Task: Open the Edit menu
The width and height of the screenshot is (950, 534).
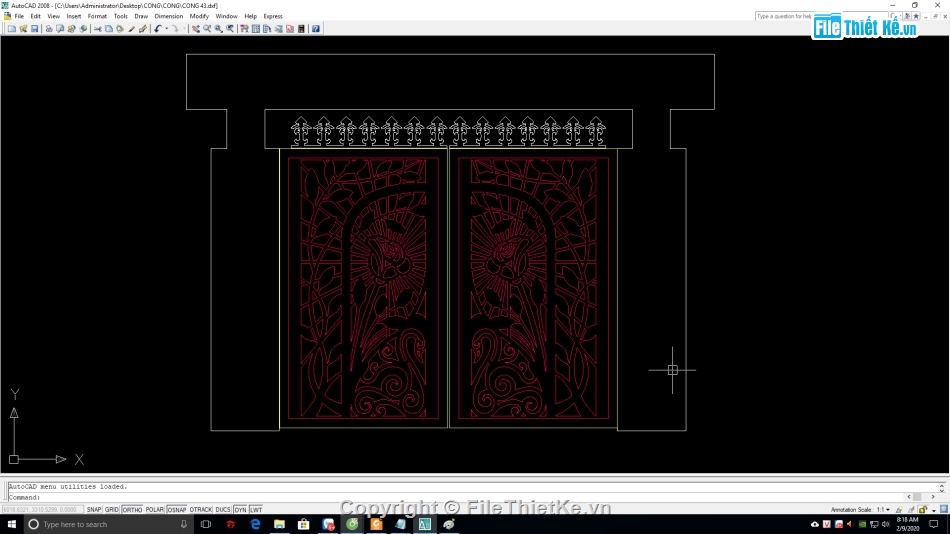Action: pyautogui.click(x=36, y=16)
